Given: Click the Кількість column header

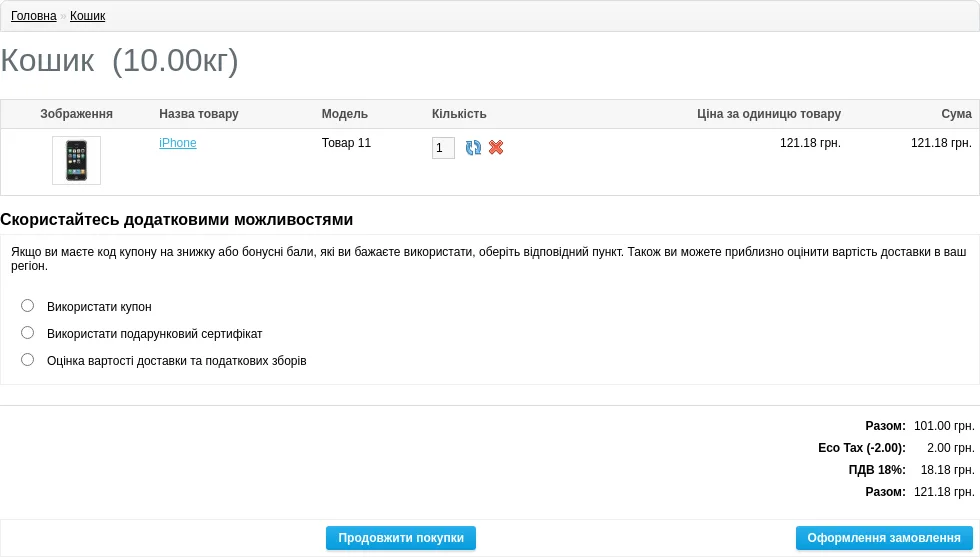Looking at the screenshot, I should tap(459, 114).
